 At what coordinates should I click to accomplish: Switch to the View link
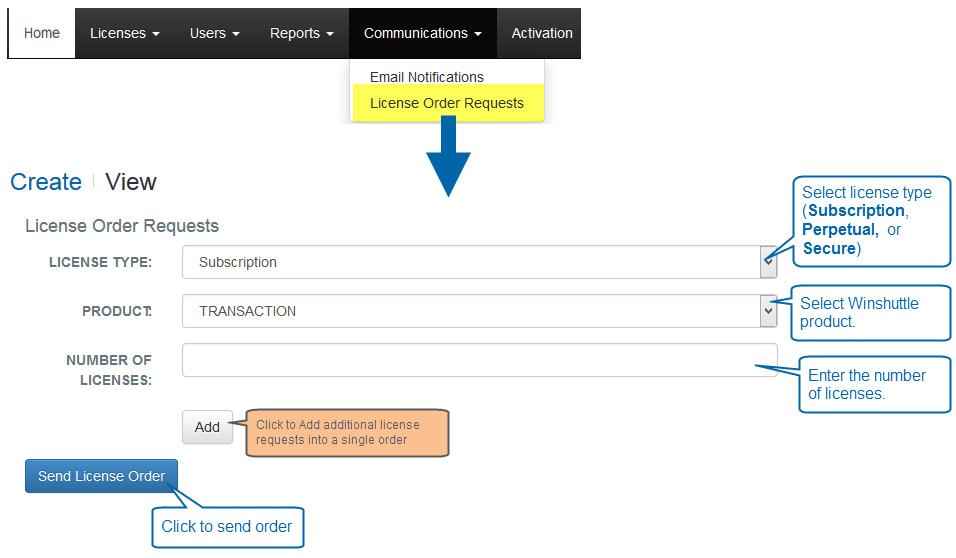coord(131,182)
